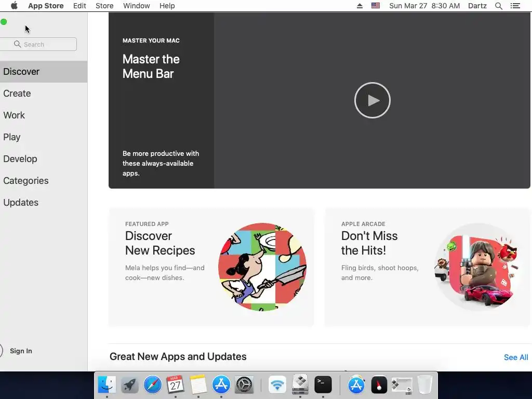532x399 pixels.
Task: Show Updates in the sidebar
Action: (x=44, y=203)
